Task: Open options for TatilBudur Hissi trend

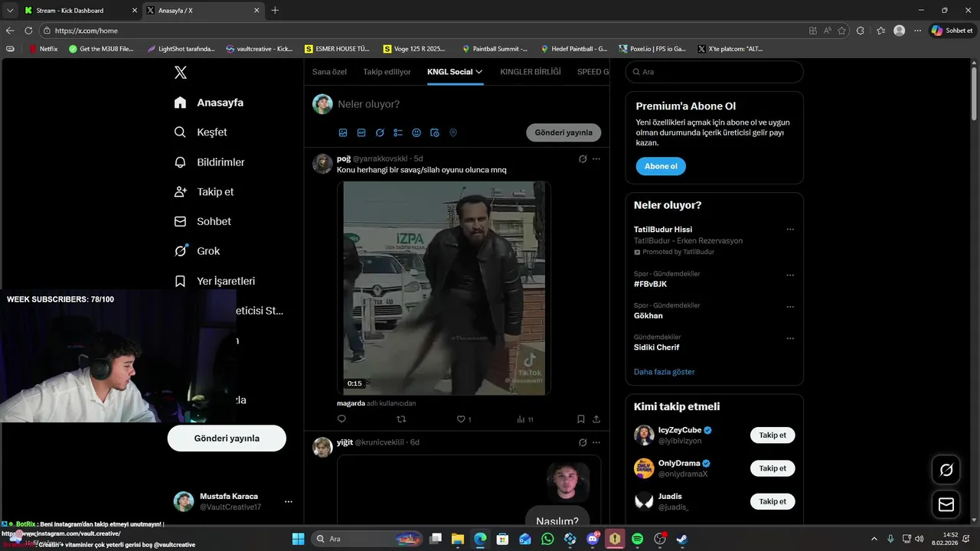Action: 790,230
